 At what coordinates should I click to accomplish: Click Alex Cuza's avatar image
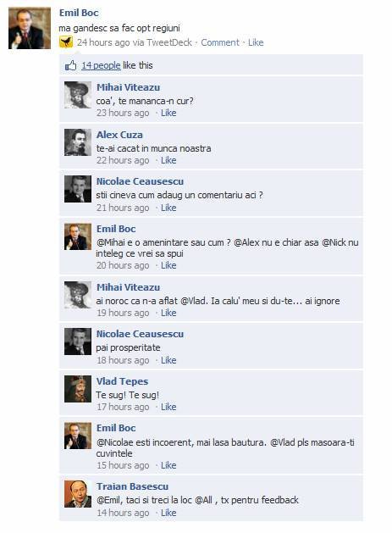(78, 142)
